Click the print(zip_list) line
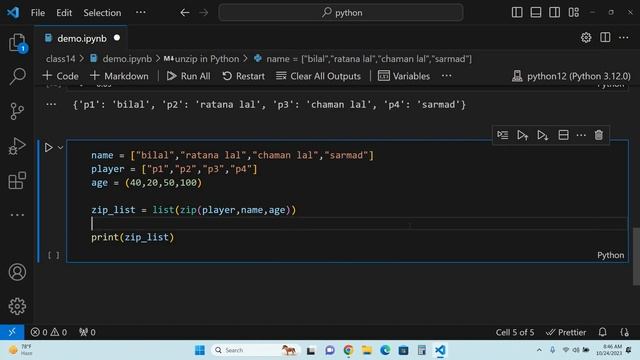This screenshot has height=360, width=640. [x=132, y=237]
